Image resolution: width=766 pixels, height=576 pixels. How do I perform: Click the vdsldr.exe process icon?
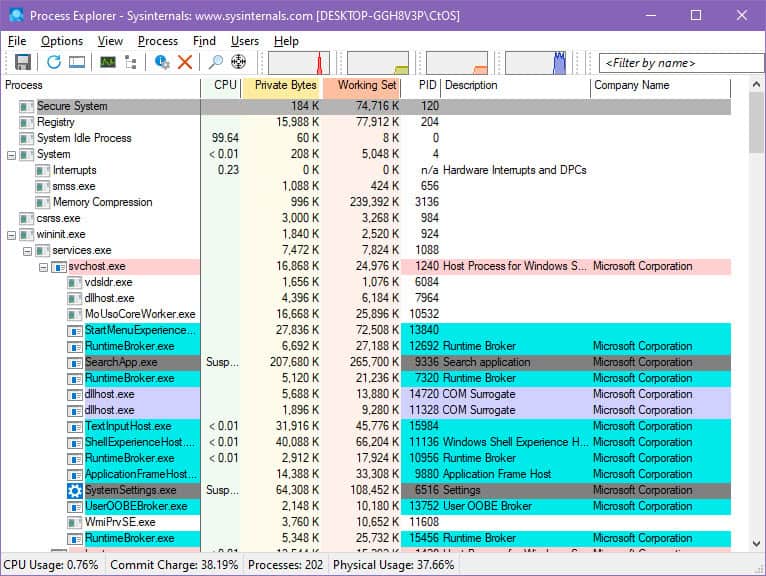[x=74, y=282]
